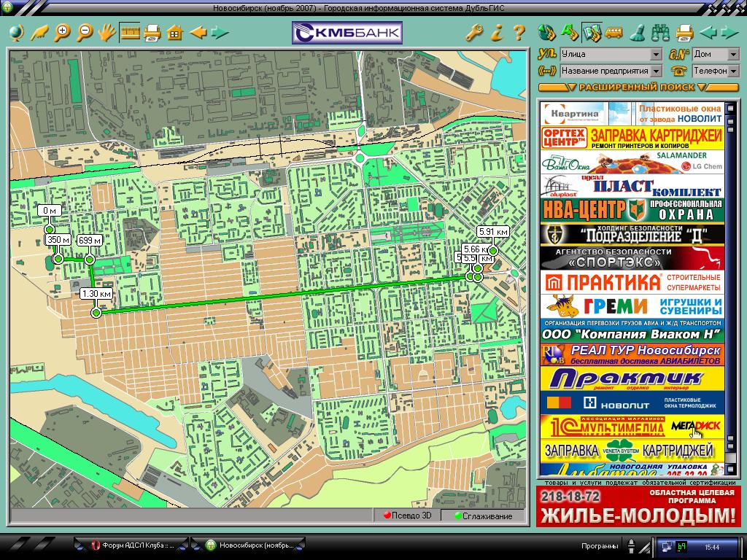Open the Программы taskbar menu
The image size is (747, 560).
(x=600, y=546)
